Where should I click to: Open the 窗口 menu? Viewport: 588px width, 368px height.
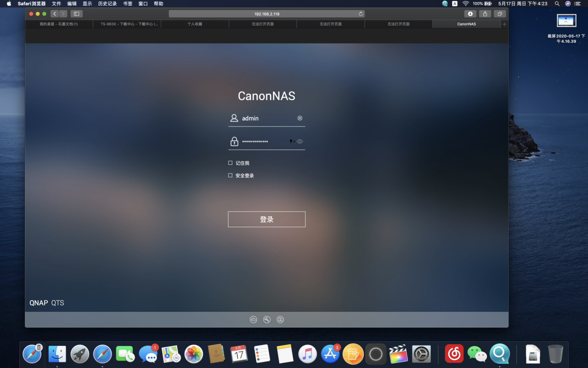coord(143,4)
